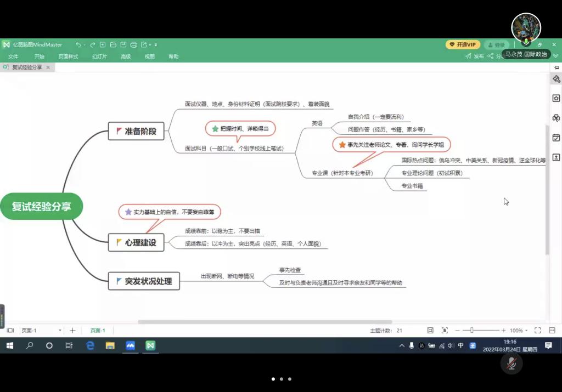Open the task calendar panel icon
This screenshot has width=562, height=392.
[556, 138]
